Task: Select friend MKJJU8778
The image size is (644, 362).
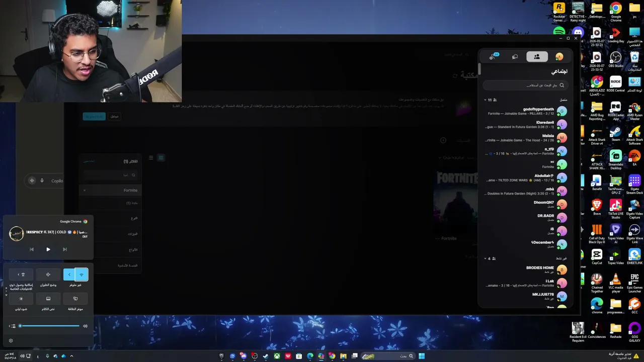Action: [525, 296]
